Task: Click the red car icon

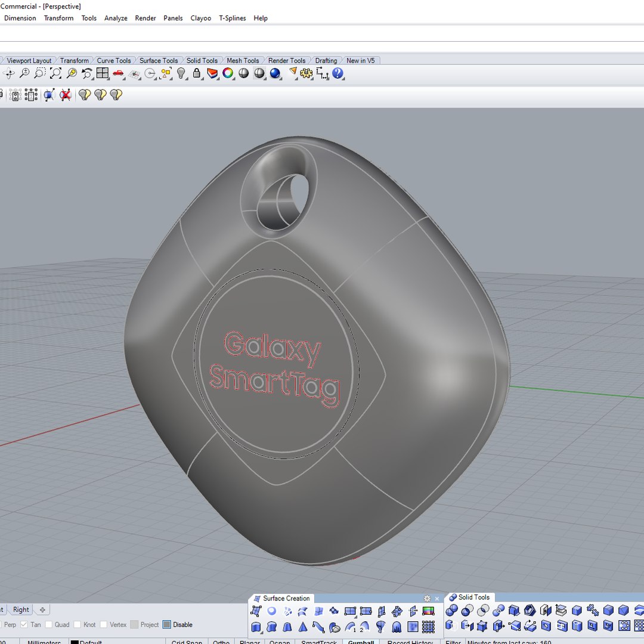Action: tap(118, 73)
